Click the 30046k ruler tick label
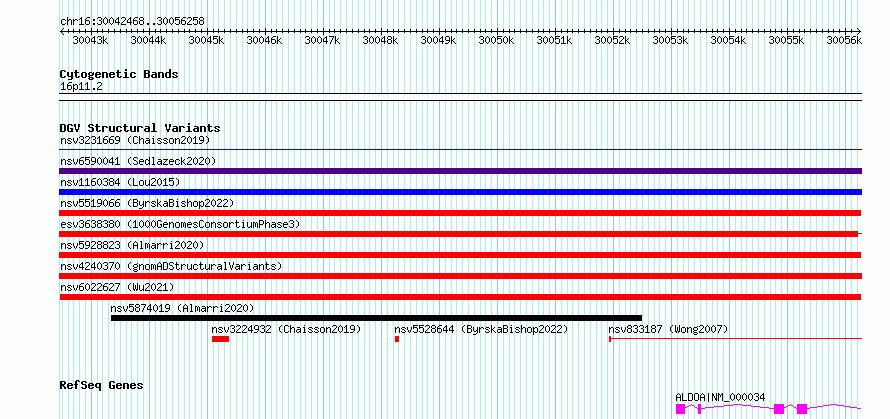This screenshot has width=890, height=419. click(x=264, y=40)
